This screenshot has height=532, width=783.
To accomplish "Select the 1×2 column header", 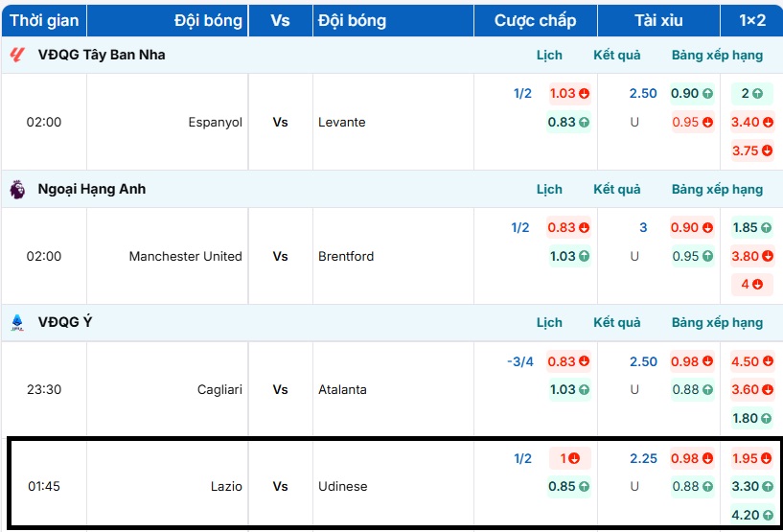I will click(x=751, y=20).
